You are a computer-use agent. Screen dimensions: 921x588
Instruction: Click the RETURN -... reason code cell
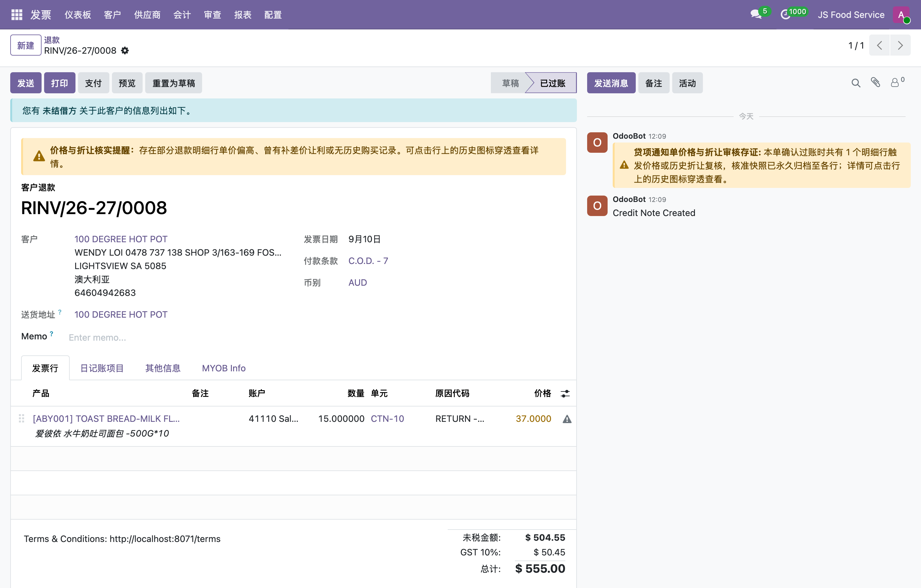click(x=460, y=419)
